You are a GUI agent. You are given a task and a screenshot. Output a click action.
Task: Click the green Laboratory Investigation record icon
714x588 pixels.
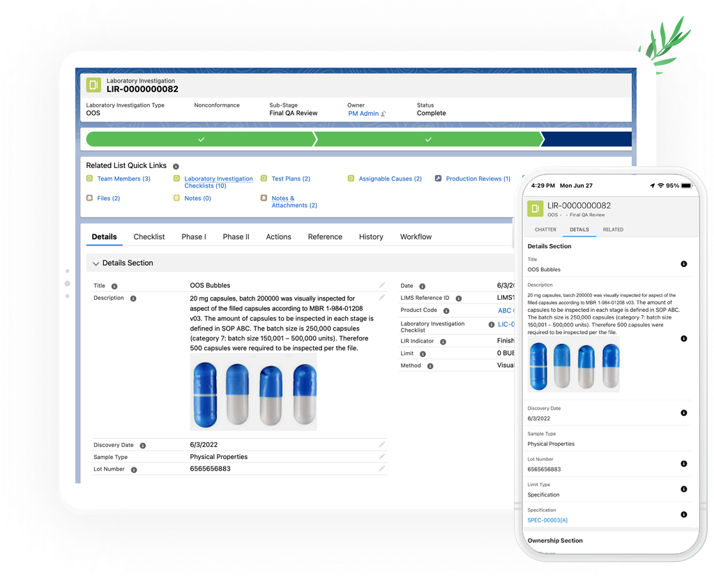pos(93,85)
